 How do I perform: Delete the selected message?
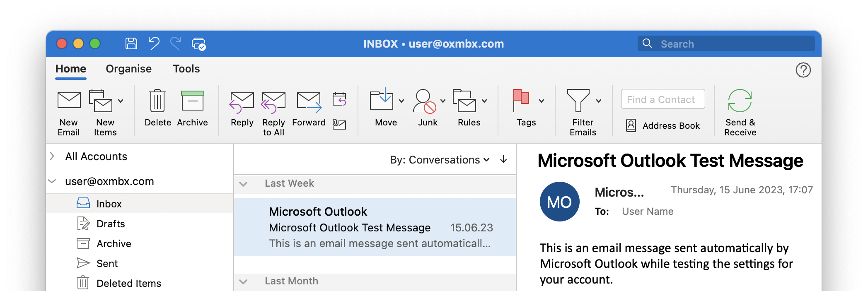click(157, 101)
